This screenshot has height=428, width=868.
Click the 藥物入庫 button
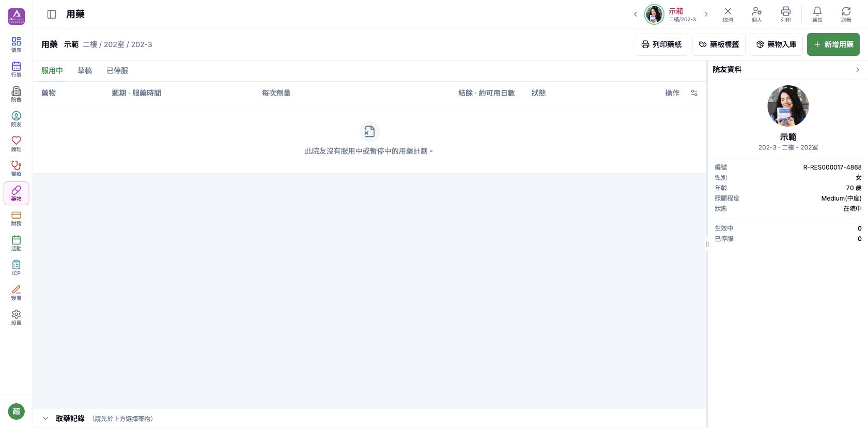(776, 44)
